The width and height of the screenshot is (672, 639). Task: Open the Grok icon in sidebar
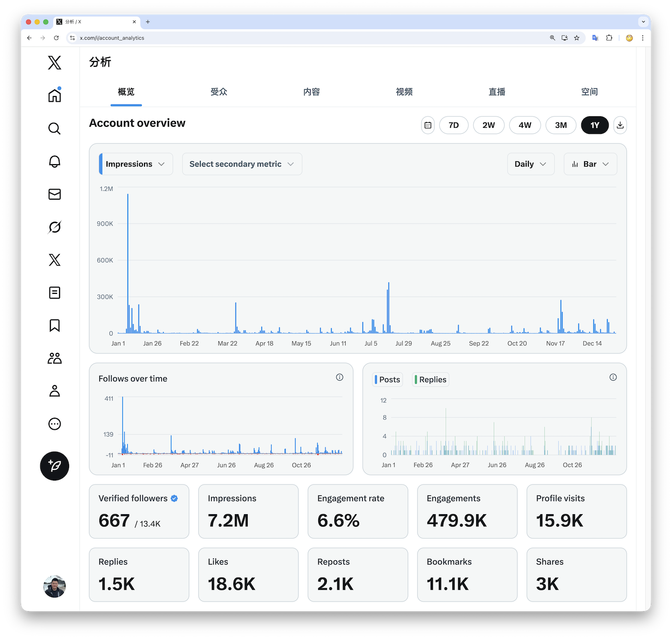pyautogui.click(x=55, y=227)
